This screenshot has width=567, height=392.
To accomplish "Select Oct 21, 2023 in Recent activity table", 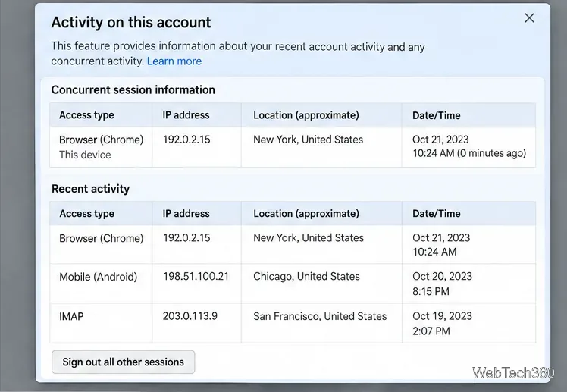I will point(441,237).
